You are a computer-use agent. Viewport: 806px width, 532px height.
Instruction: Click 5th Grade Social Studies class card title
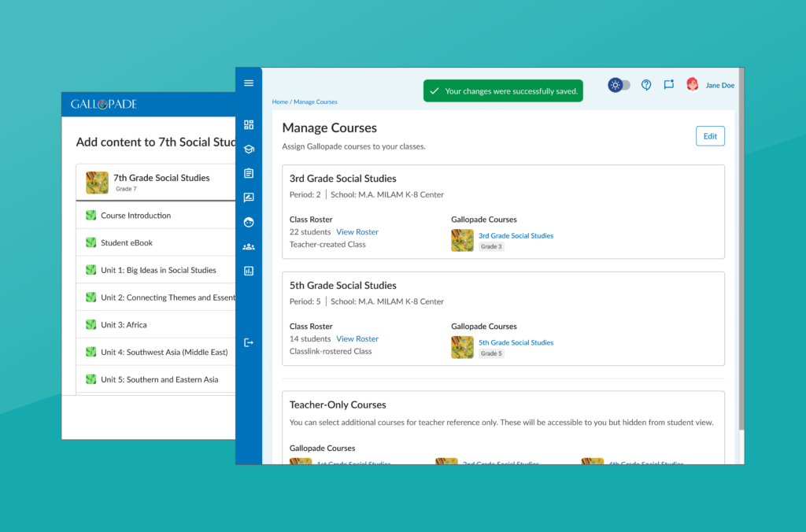(343, 285)
